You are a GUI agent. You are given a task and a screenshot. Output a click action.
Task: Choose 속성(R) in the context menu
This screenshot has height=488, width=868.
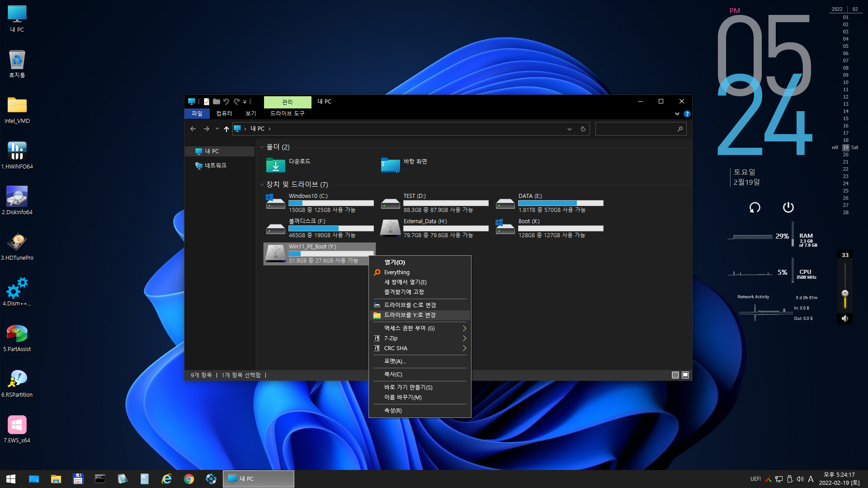coord(420,411)
